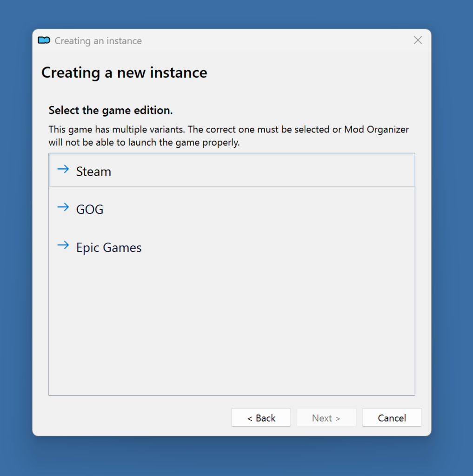Click the blue arrow beside Steam

click(63, 170)
